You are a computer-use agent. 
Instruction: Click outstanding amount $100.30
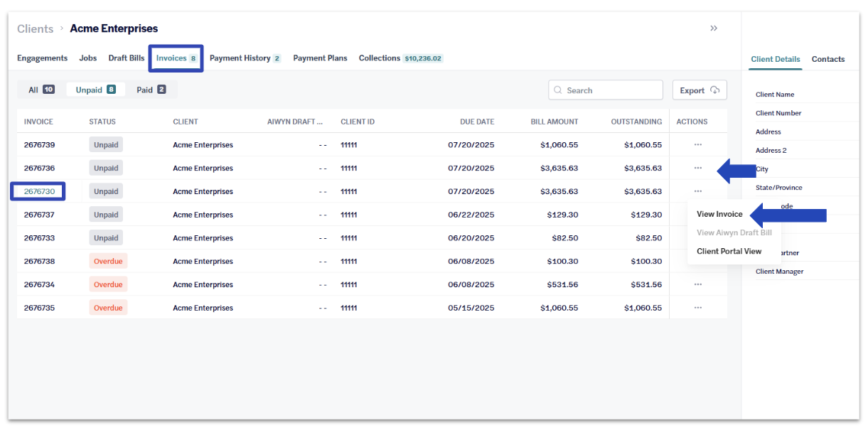click(646, 261)
